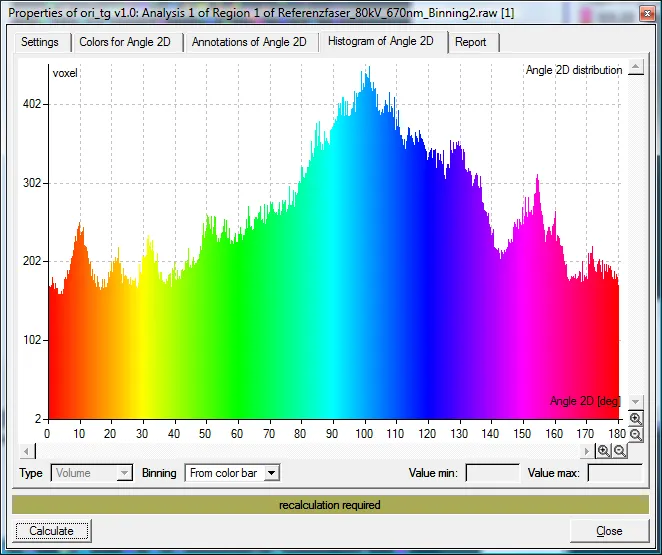
Task: Click the Value max input field
Action: pos(615,473)
